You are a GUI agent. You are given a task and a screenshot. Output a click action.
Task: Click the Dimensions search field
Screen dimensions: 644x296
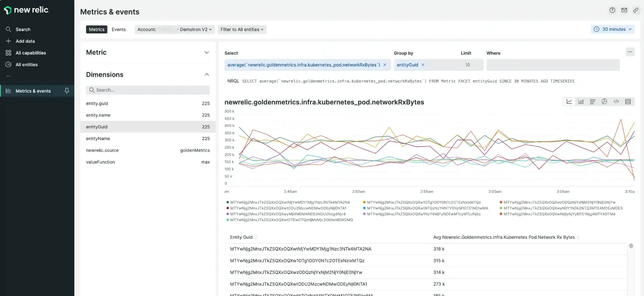point(148,90)
